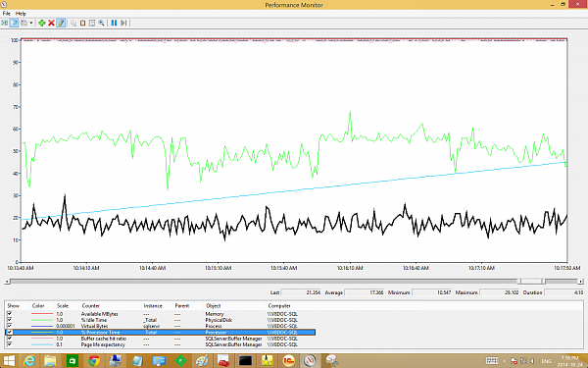Screen dimensions: 588x368
Task: Select Available MBytes counter text
Action: point(99,314)
